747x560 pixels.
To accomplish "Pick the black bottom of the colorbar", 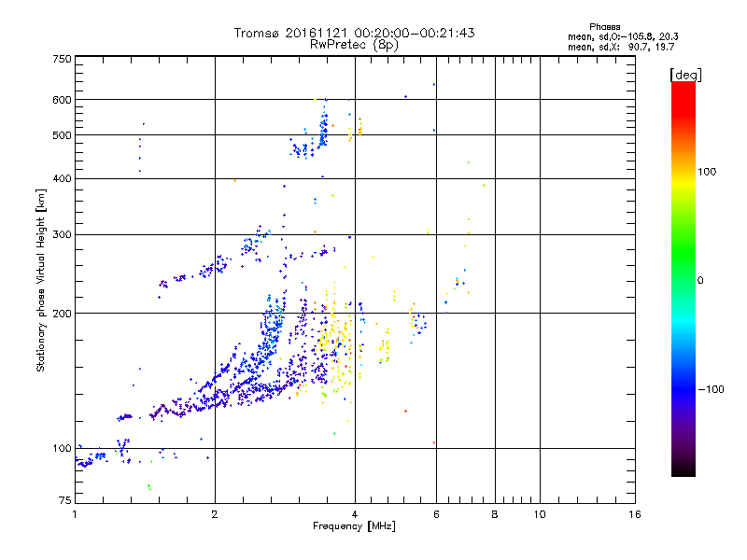I will pos(684,470).
